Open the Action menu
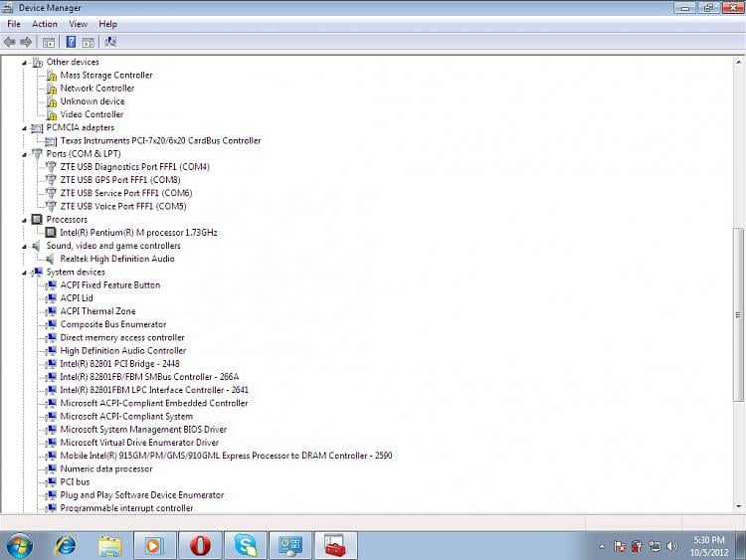This screenshot has width=746, height=560. point(45,24)
